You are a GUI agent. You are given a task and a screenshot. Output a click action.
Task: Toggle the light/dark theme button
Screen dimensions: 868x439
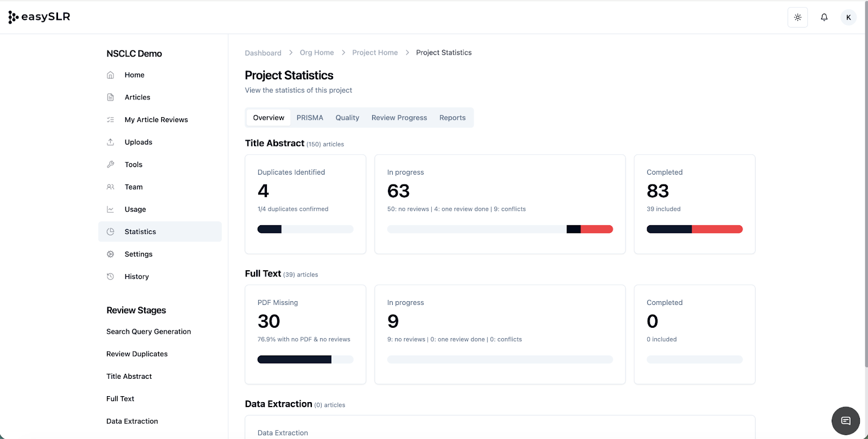pos(797,17)
